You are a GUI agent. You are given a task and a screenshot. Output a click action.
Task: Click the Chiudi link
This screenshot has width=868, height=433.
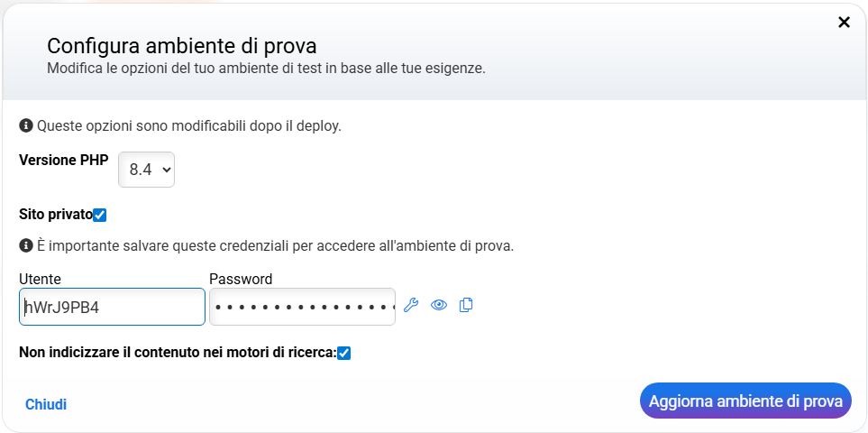coord(46,404)
